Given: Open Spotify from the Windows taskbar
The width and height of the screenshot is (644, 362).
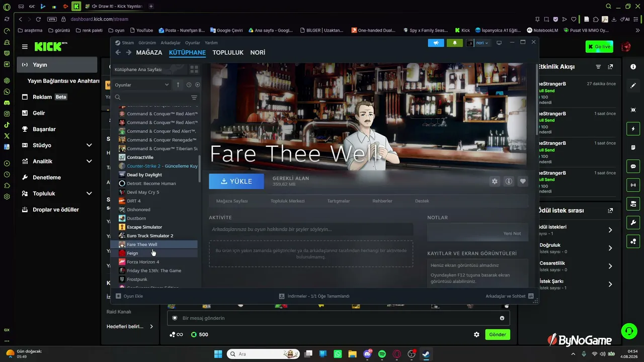Looking at the screenshot, I should click(x=382, y=354).
